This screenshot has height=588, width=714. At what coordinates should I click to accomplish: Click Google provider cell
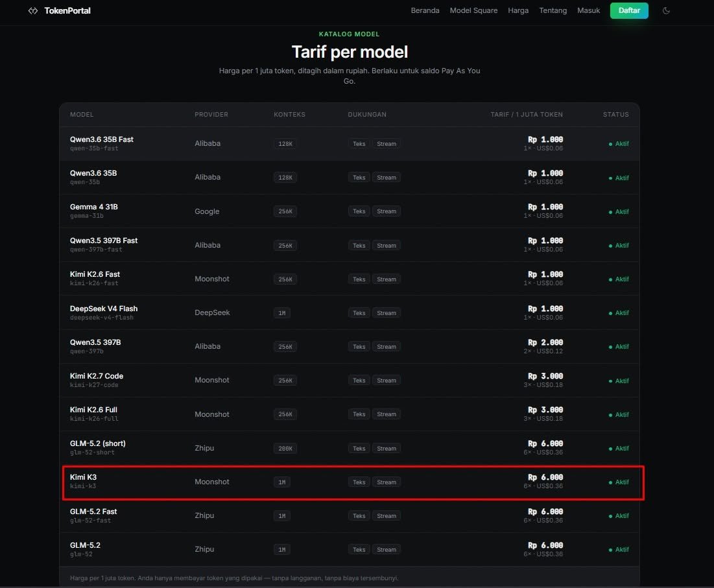(x=207, y=211)
